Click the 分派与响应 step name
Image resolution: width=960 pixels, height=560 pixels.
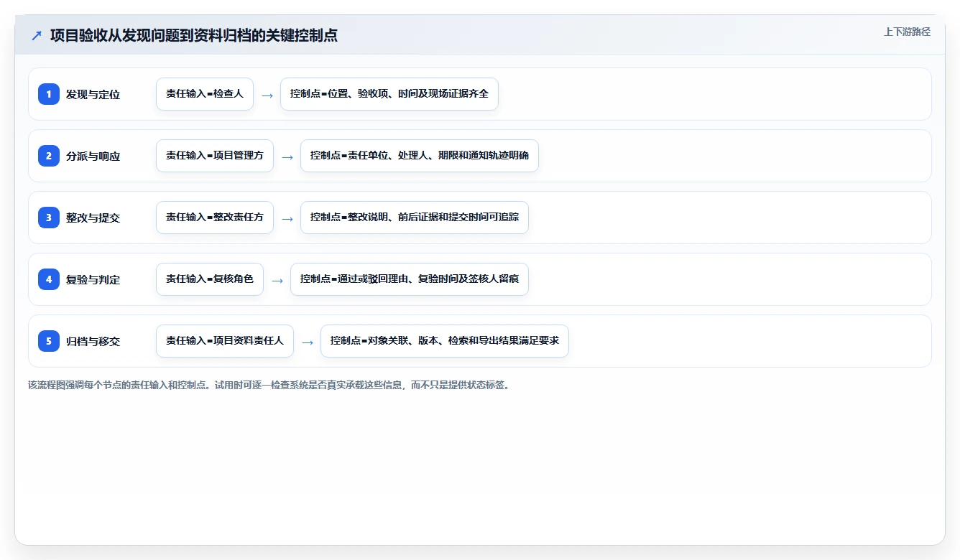click(93, 156)
